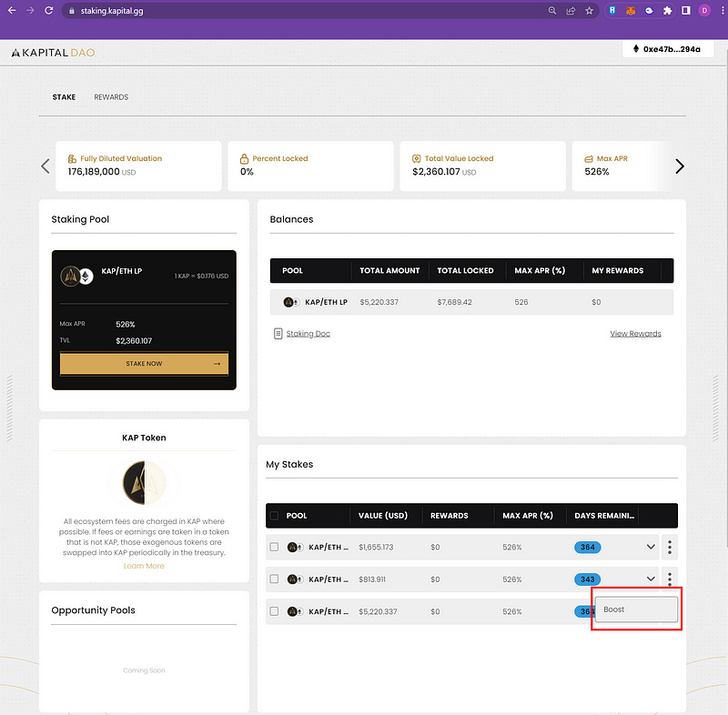The width and height of the screenshot is (728, 715).
Task: Expand the $813.911 stake row chevron
Action: coord(651,579)
